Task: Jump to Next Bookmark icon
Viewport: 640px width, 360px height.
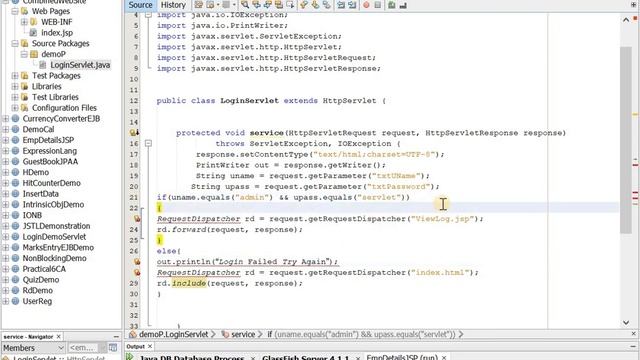Action: pyautogui.click(x=315, y=5)
